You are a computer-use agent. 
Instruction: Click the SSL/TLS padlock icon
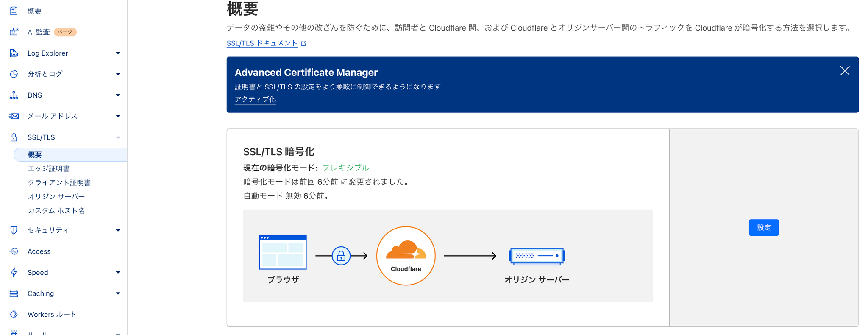pos(14,137)
